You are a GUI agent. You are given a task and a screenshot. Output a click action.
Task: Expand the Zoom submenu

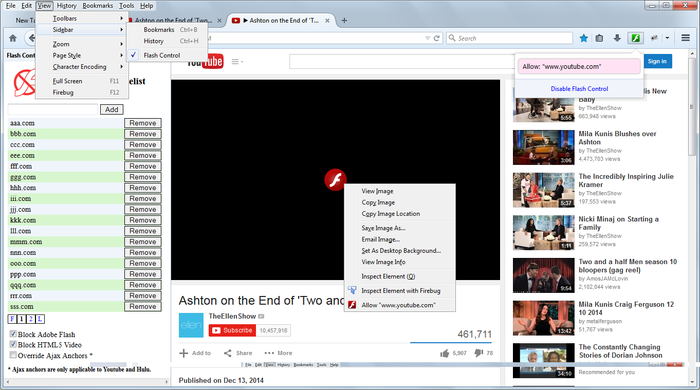click(x=82, y=44)
